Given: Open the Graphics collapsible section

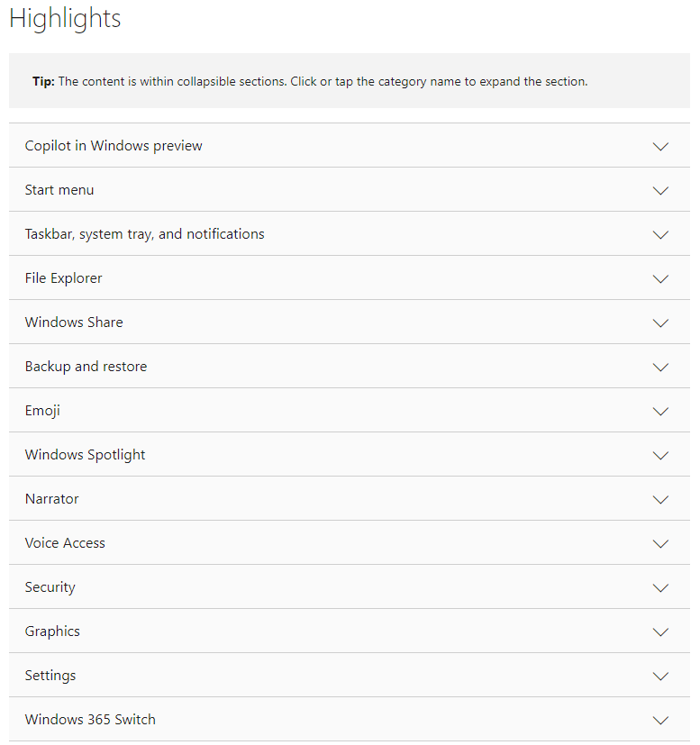Looking at the screenshot, I should click(x=350, y=631).
